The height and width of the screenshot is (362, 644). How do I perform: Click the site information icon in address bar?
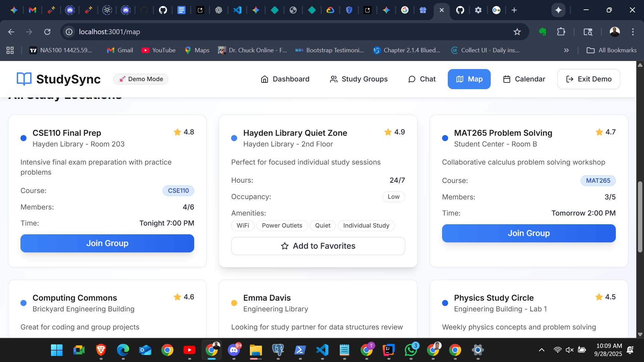pyautogui.click(x=69, y=32)
